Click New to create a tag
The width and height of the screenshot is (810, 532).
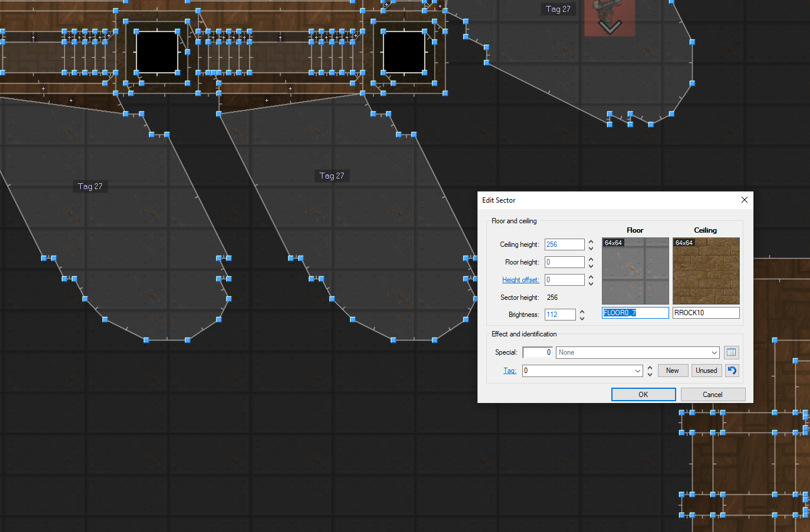(x=672, y=371)
